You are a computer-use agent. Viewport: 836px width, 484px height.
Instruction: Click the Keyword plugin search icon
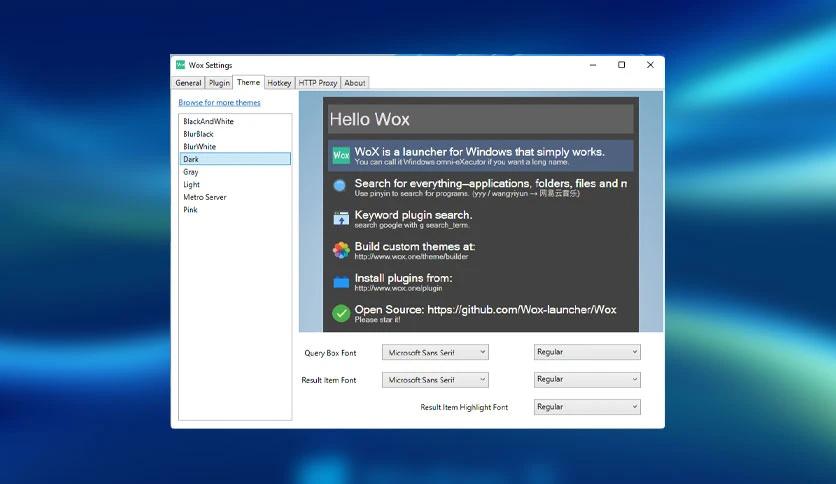coord(341,218)
